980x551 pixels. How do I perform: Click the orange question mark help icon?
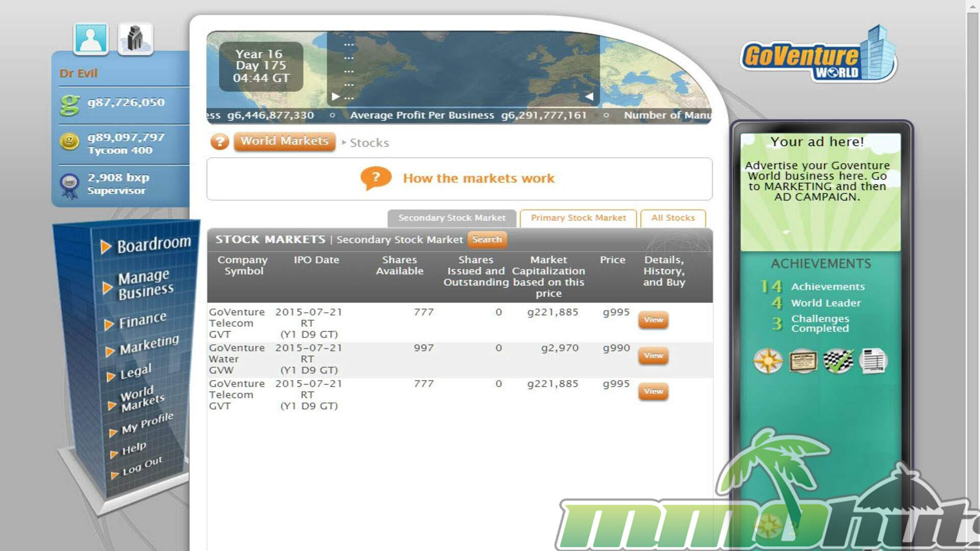(220, 141)
